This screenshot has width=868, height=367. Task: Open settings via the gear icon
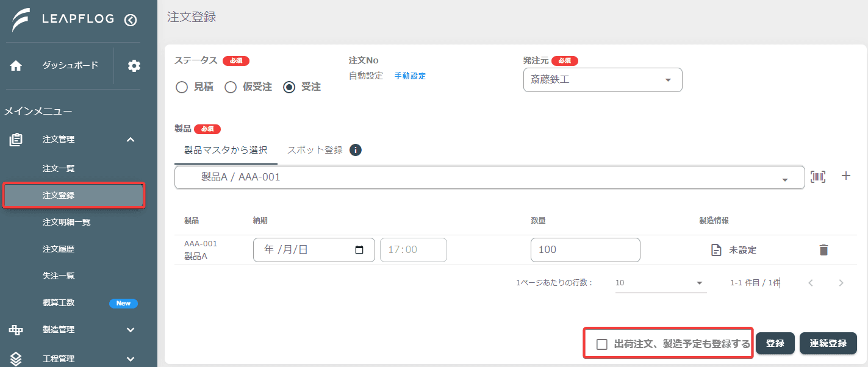(x=134, y=66)
